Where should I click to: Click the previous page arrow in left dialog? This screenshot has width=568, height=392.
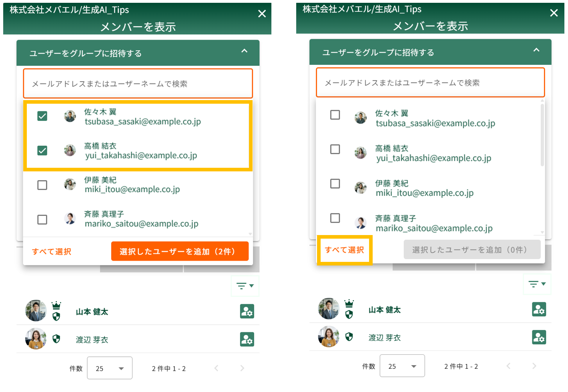(x=216, y=368)
